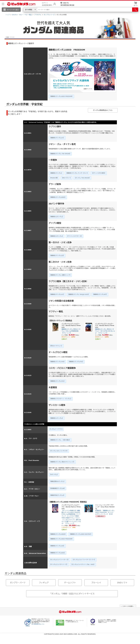Click the footer BicCamera.com logo
Viewport: 140px width, 644px height.
coord(70,612)
